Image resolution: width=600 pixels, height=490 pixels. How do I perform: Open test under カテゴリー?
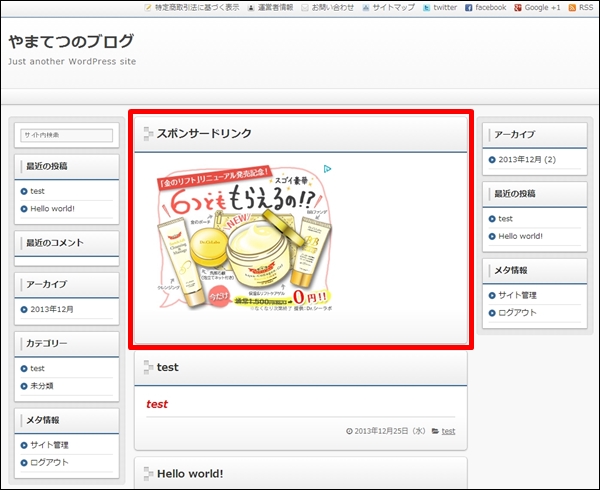(38, 368)
